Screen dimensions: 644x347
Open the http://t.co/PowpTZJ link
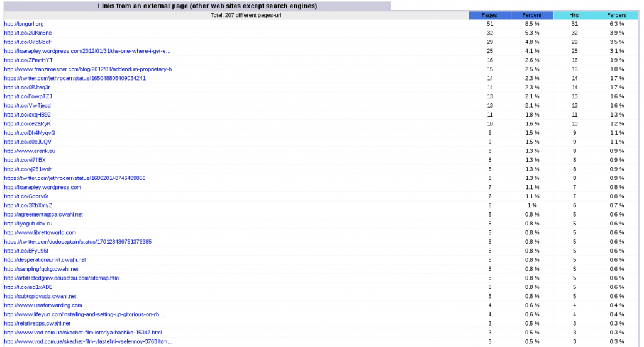[x=28, y=96]
